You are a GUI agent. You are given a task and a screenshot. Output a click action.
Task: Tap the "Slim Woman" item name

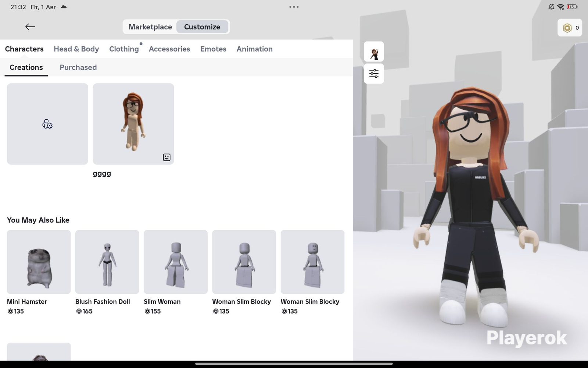click(162, 301)
